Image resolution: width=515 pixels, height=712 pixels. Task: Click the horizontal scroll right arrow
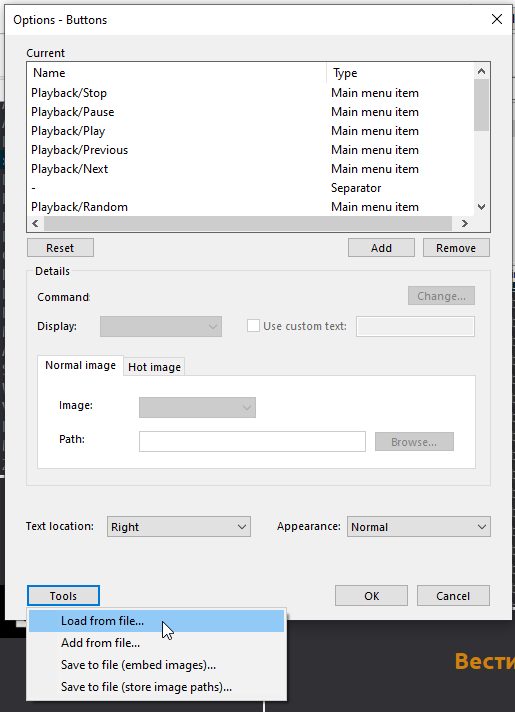[464, 223]
